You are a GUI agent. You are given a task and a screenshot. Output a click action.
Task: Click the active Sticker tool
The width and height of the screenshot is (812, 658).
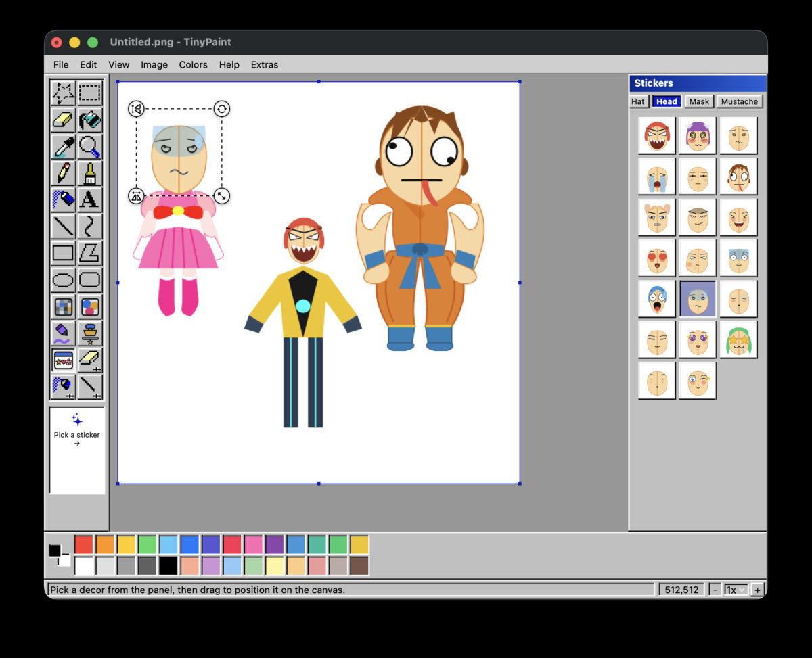63,360
